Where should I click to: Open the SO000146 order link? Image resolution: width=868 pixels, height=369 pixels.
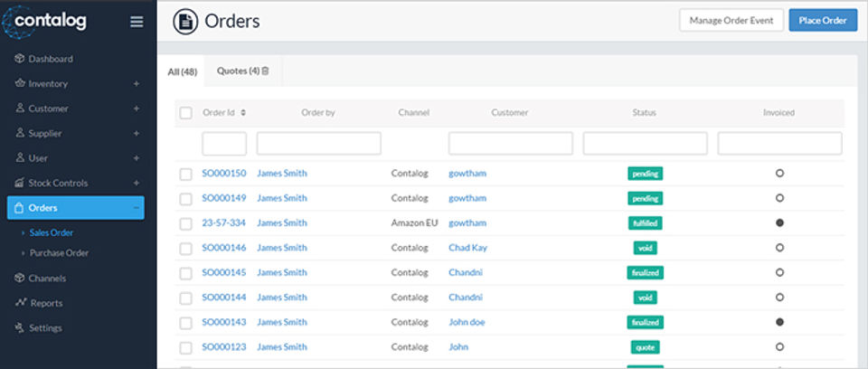pyautogui.click(x=223, y=248)
